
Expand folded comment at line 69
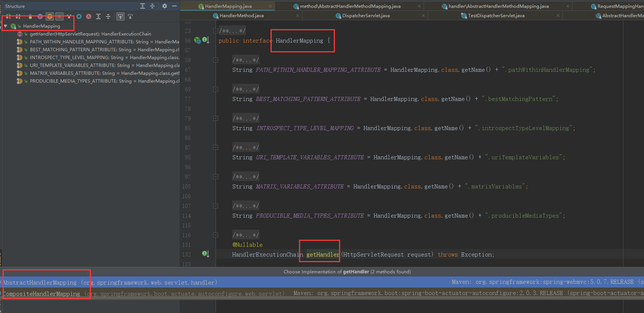point(216,89)
